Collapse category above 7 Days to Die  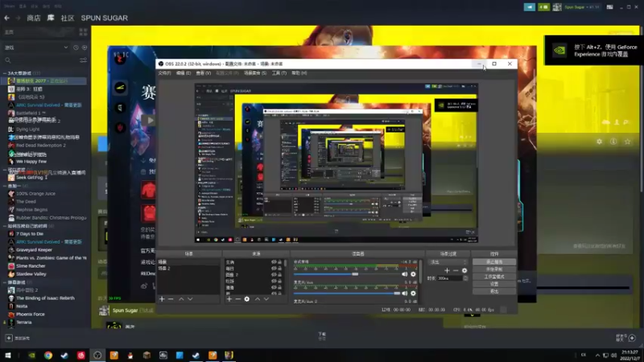(x=5, y=226)
